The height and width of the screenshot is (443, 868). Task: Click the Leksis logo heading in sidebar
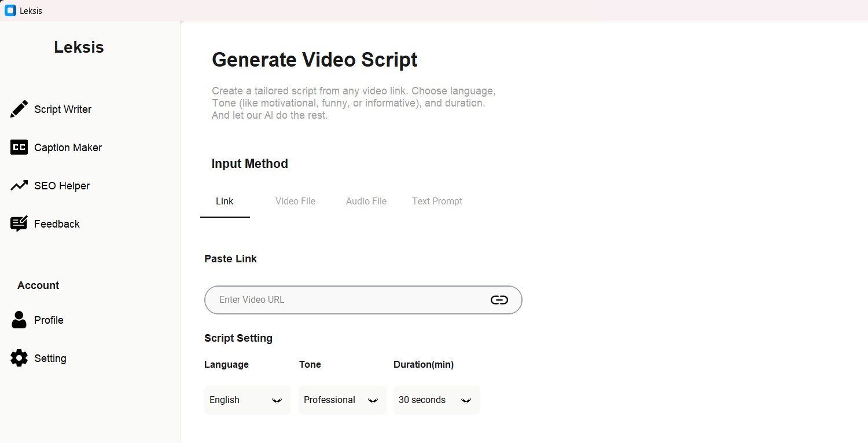(x=79, y=47)
